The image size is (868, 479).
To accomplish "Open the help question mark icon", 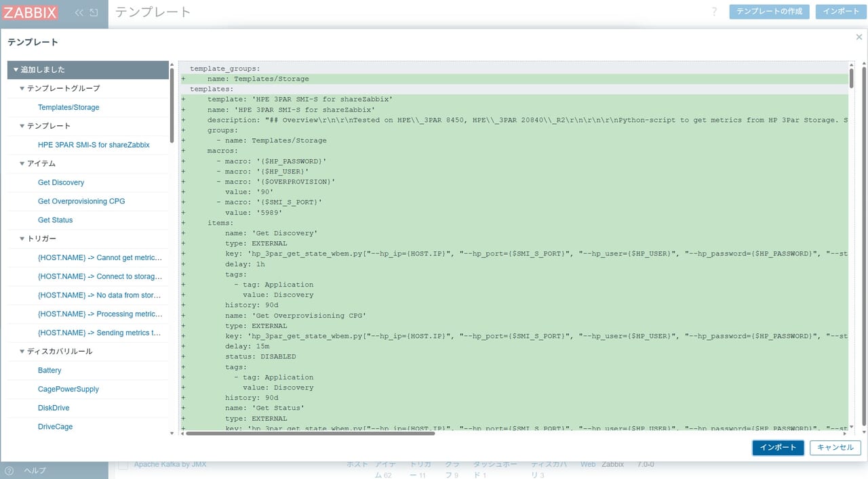I will click(x=714, y=12).
